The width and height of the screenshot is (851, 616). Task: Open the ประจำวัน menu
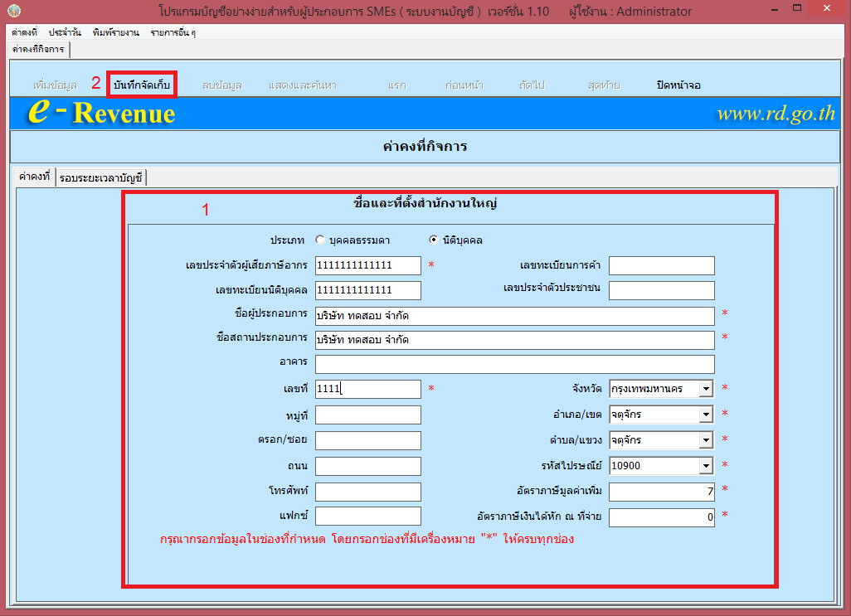click(x=65, y=32)
